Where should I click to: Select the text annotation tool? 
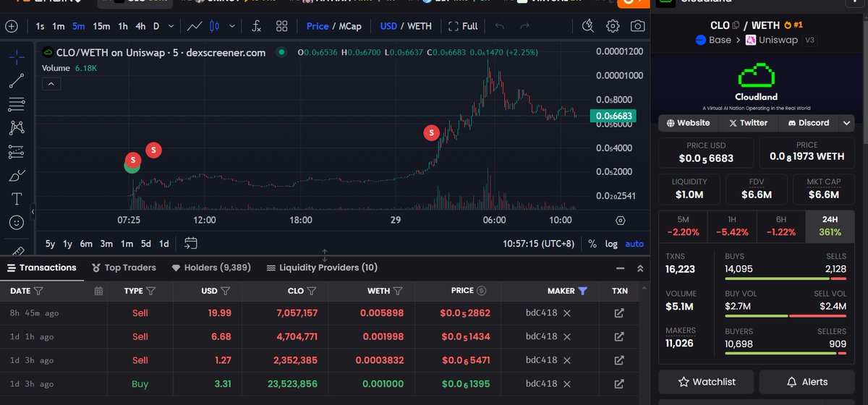coord(16,199)
